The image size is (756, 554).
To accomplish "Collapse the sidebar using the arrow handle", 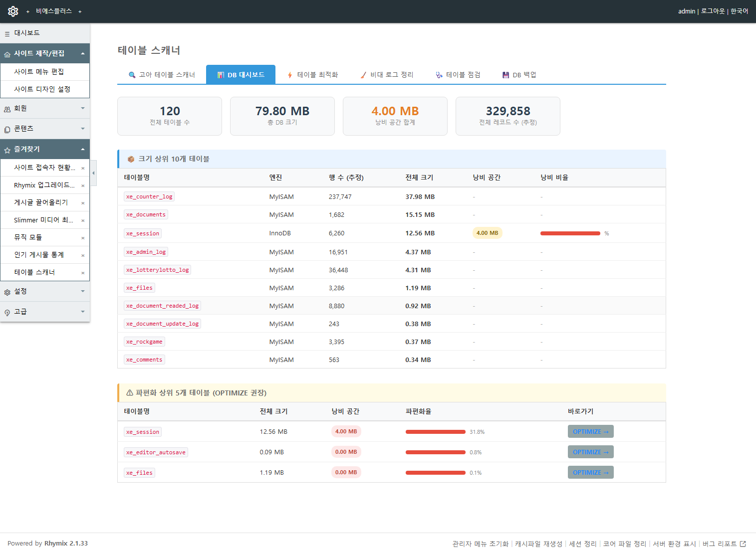I will pos(93,173).
